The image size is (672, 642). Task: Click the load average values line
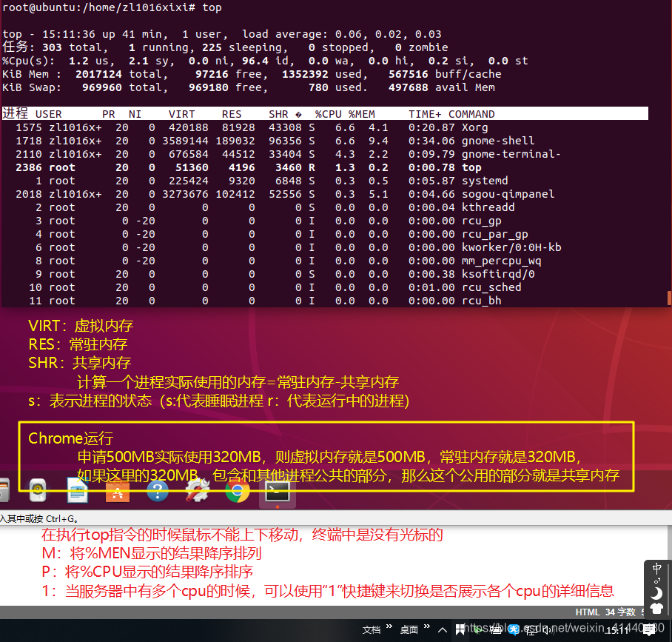click(342, 34)
